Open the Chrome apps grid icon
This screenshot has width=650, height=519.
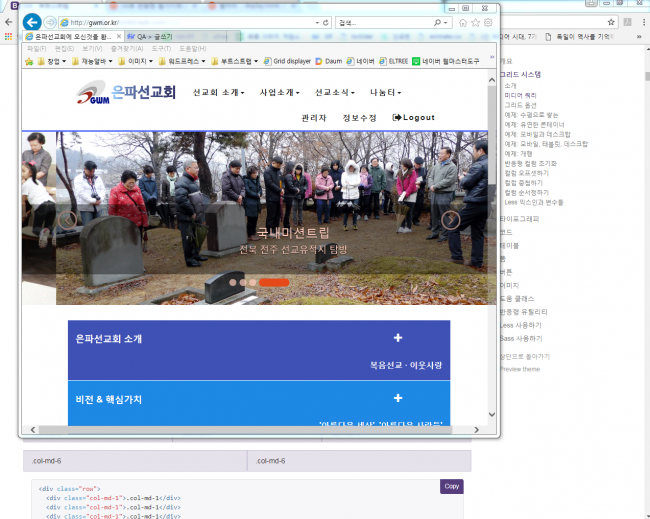pyautogui.click(x=8, y=37)
